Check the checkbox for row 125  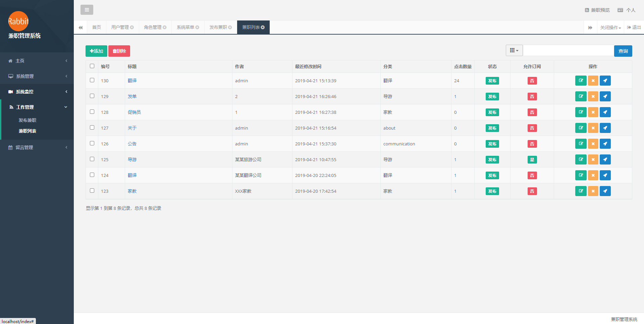92,159
